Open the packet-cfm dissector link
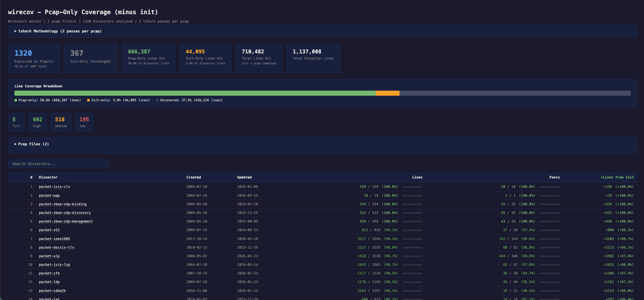The image size is (644, 300). click(x=49, y=273)
